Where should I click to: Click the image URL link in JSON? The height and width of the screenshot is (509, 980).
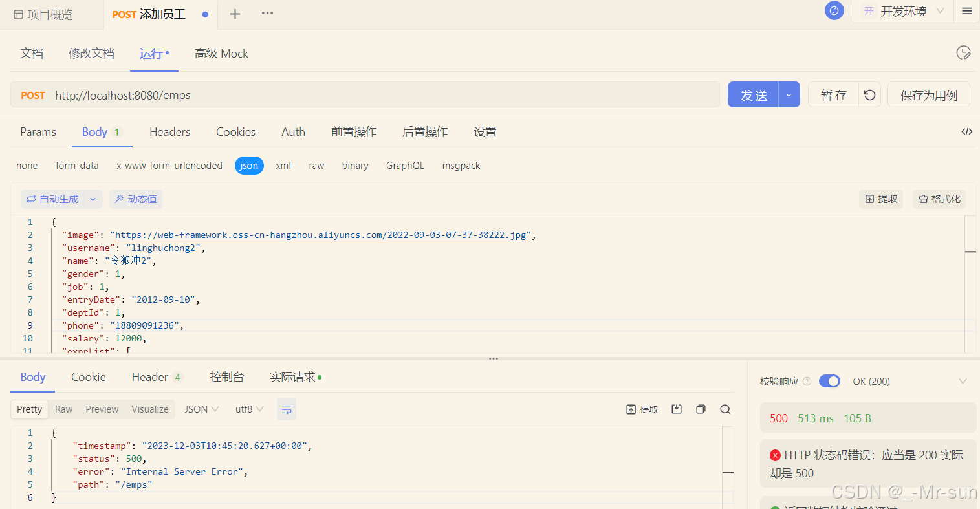point(321,235)
